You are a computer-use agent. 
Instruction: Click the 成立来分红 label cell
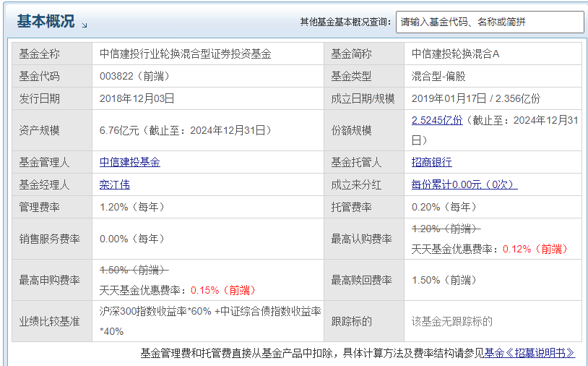[x=364, y=184]
